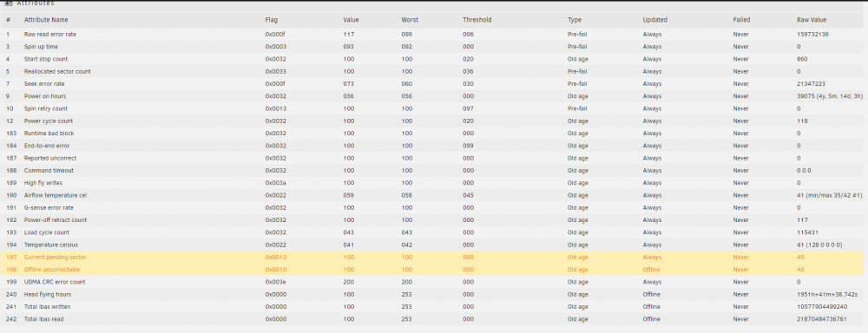Screen dimensions: 868x333
Task: Select the Worst column header
Action: pyautogui.click(x=410, y=20)
